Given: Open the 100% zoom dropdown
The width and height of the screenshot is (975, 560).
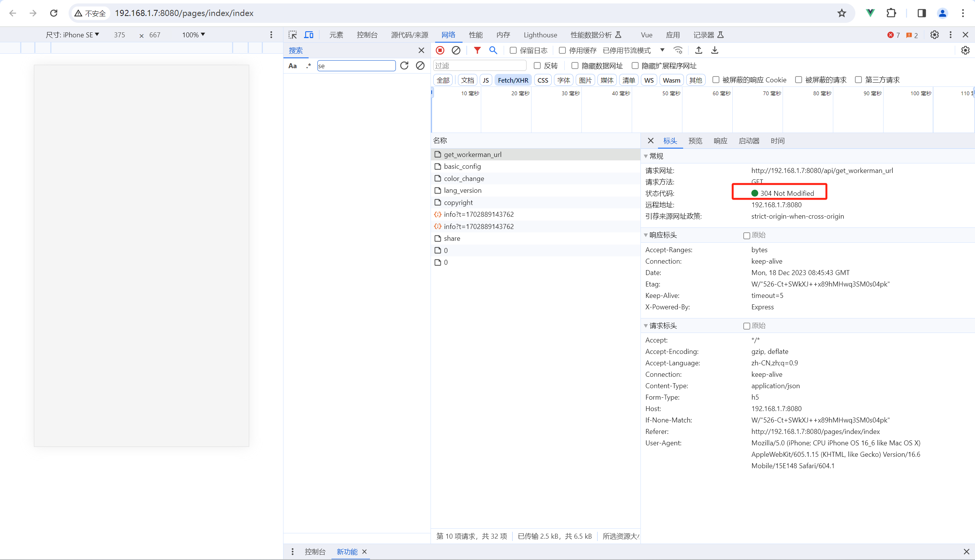Looking at the screenshot, I should point(194,35).
